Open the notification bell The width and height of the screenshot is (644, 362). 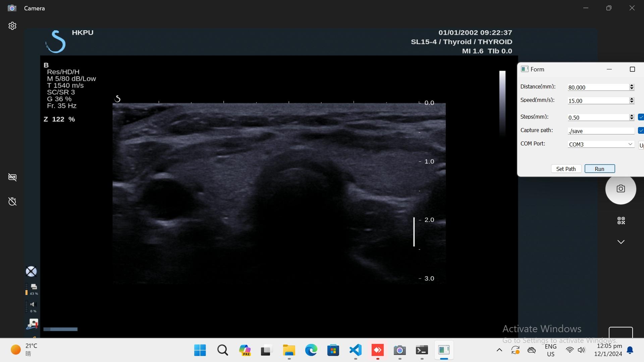630,350
